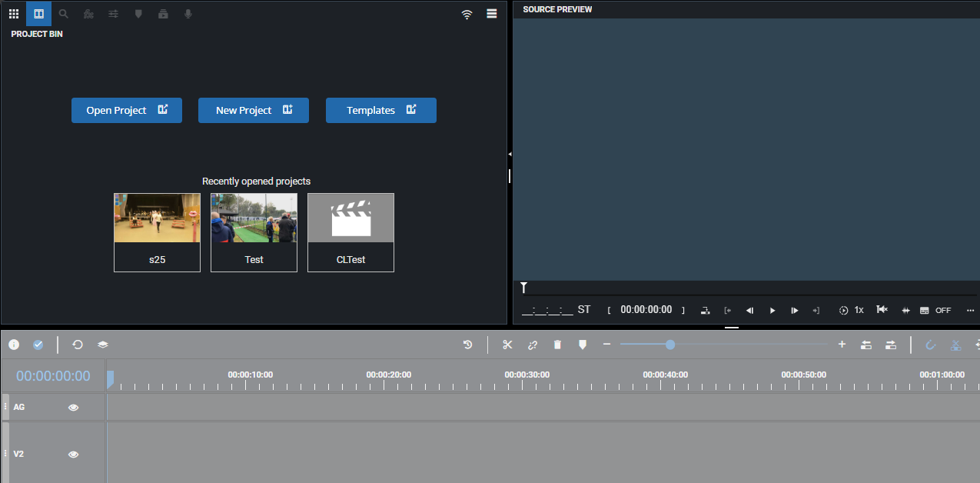
Task: Click the New Project button
Action: [x=253, y=110]
